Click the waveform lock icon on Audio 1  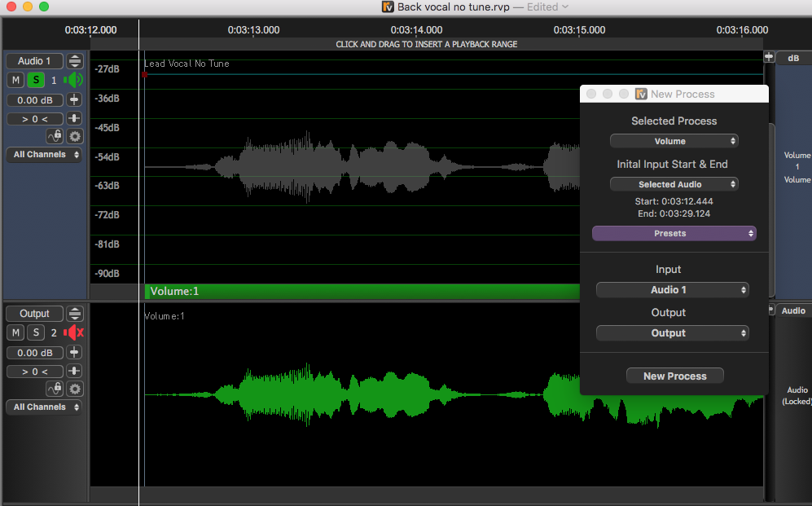click(x=55, y=137)
